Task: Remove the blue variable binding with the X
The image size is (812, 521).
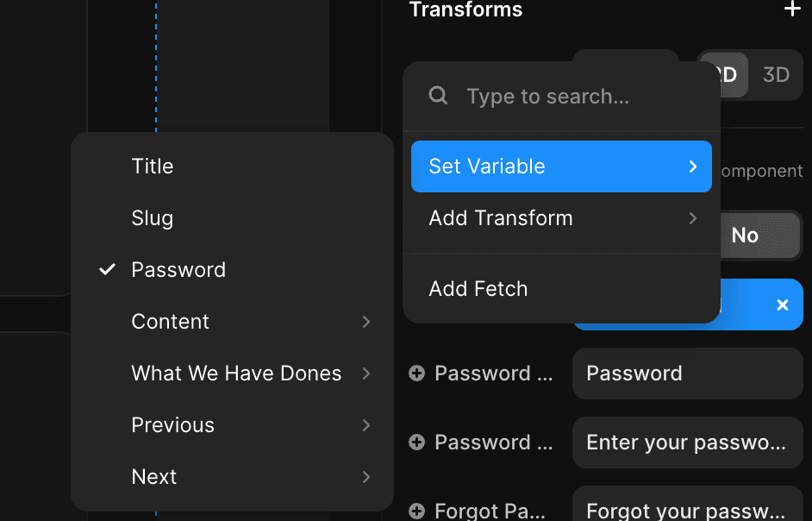Action: point(783,304)
